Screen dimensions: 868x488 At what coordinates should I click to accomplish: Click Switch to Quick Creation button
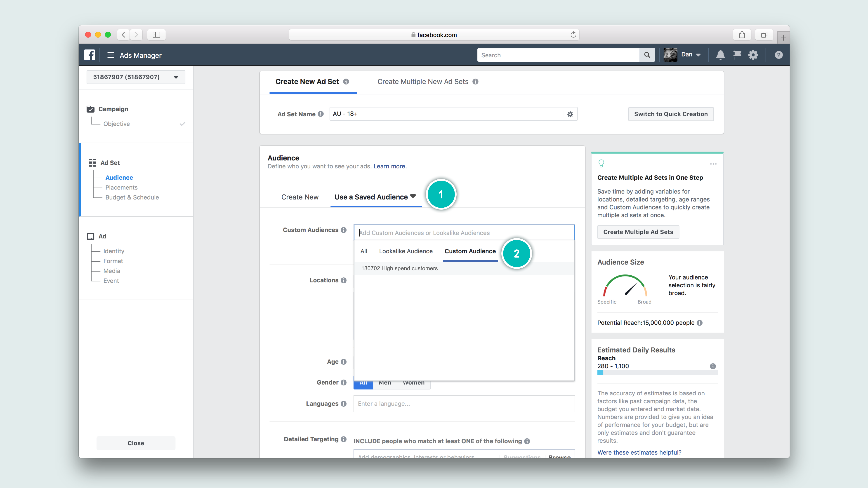click(671, 114)
